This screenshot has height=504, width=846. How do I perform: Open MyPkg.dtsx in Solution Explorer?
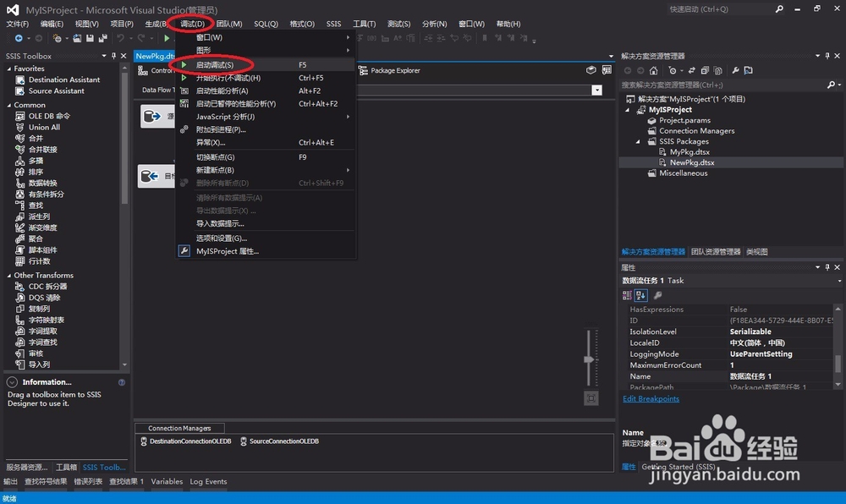[x=689, y=152]
